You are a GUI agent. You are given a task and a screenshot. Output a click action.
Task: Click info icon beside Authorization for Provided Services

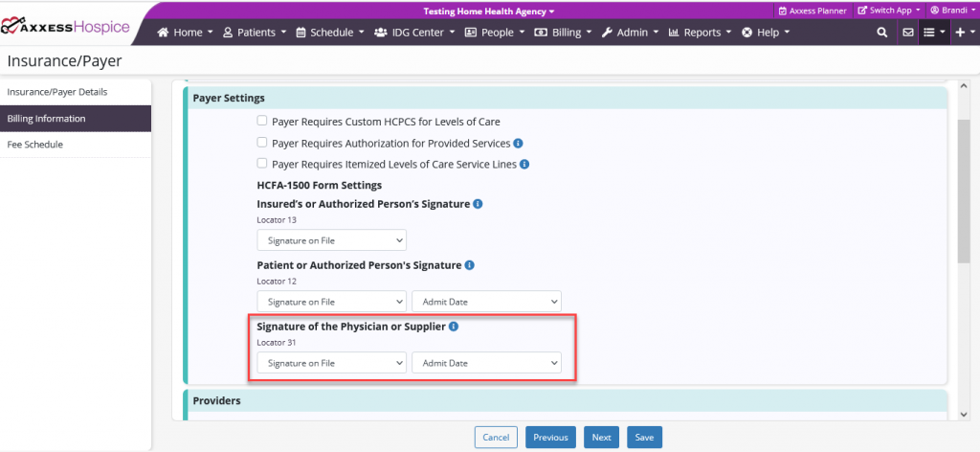[518, 144]
